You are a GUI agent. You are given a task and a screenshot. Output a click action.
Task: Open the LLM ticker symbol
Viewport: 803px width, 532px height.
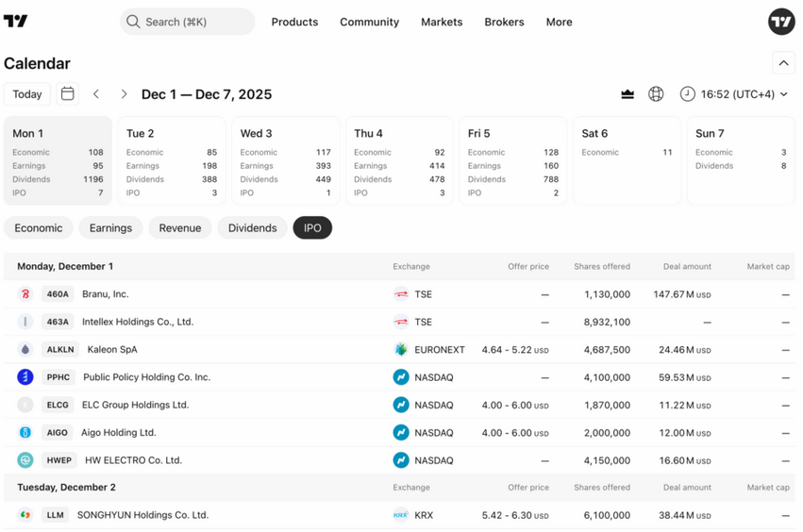coord(56,515)
